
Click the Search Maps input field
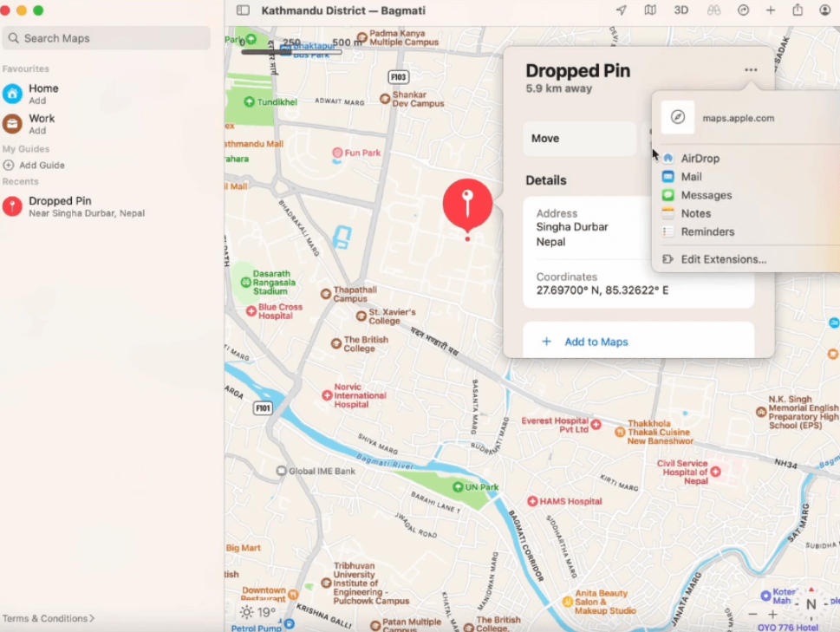(x=106, y=38)
